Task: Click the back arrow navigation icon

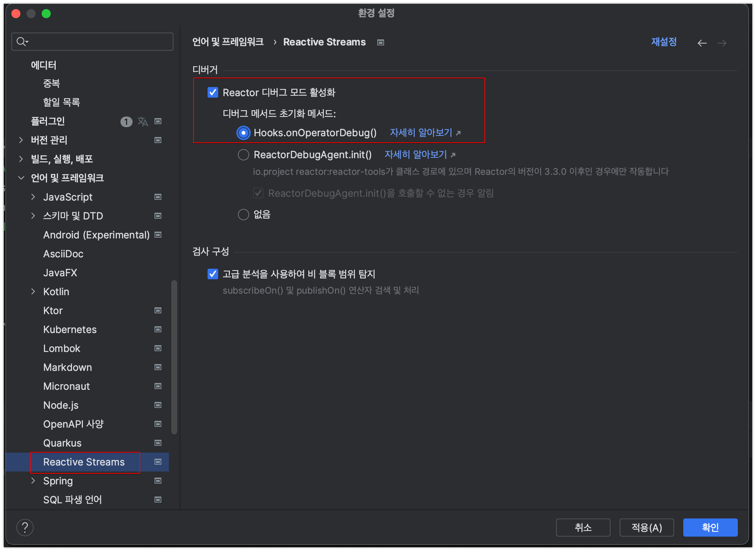Action: coord(702,43)
